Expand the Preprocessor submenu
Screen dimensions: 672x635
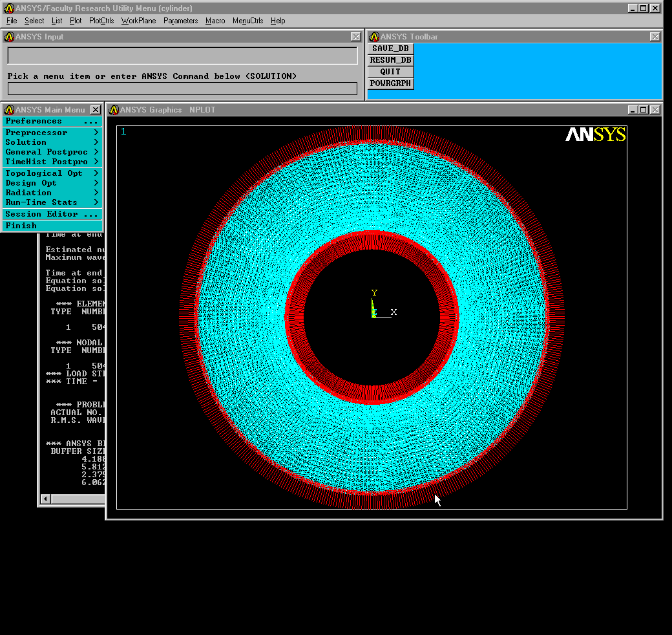[52, 133]
